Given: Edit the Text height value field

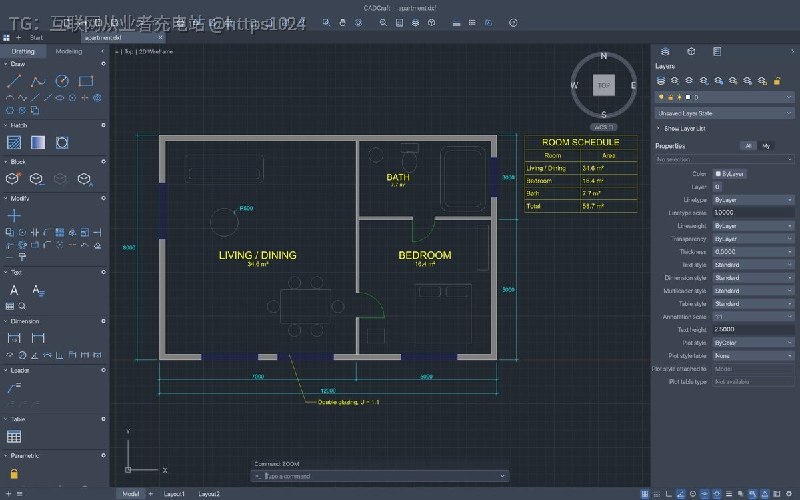Looking at the screenshot, I should (x=753, y=330).
